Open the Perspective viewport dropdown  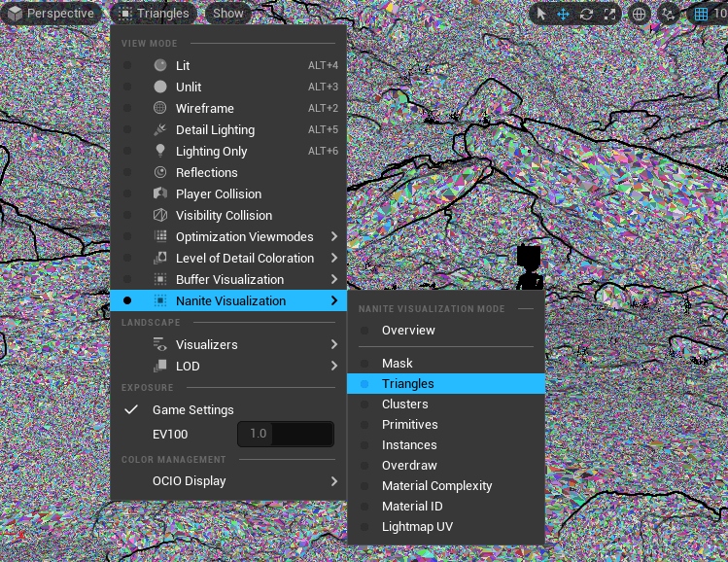52,13
